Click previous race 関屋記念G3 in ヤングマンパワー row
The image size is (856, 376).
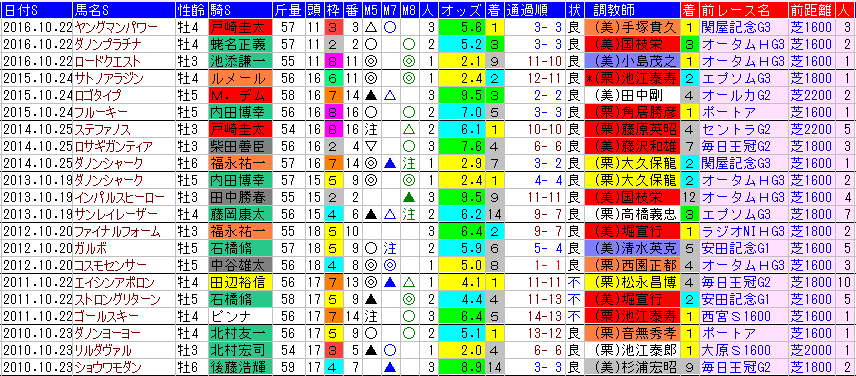[x=744, y=27]
